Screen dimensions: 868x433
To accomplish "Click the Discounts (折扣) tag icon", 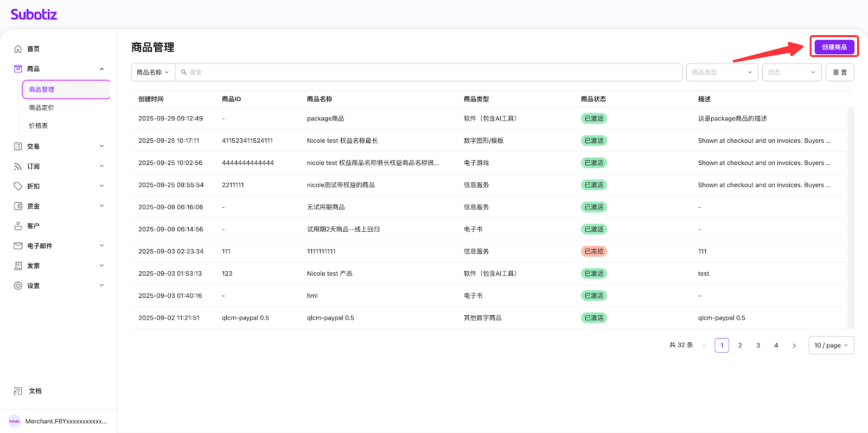I will 18,186.
